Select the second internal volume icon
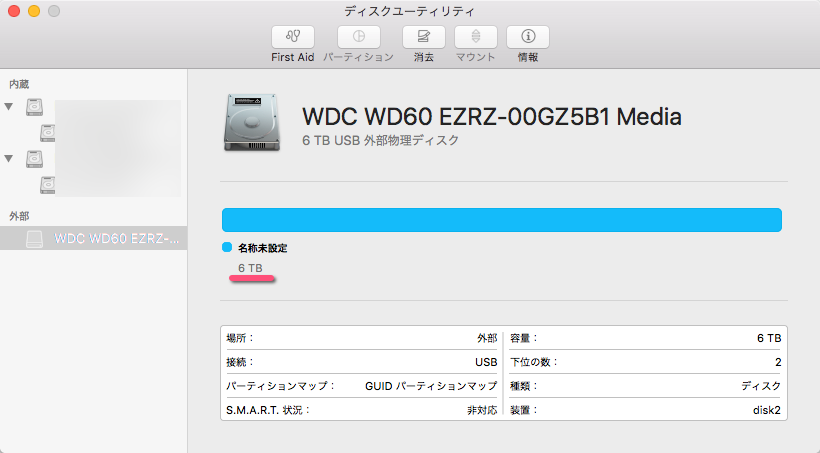The width and height of the screenshot is (820, 453). (48, 185)
